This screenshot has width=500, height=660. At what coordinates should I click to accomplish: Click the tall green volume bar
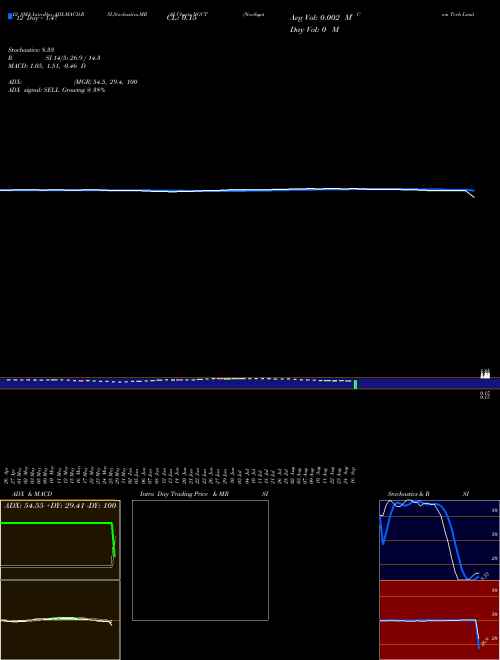tap(356, 384)
